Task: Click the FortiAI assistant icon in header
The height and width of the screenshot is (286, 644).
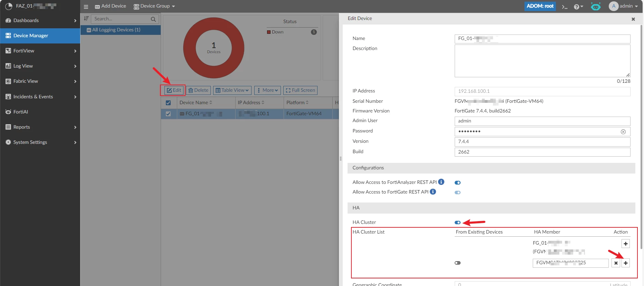Action: pos(596,7)
